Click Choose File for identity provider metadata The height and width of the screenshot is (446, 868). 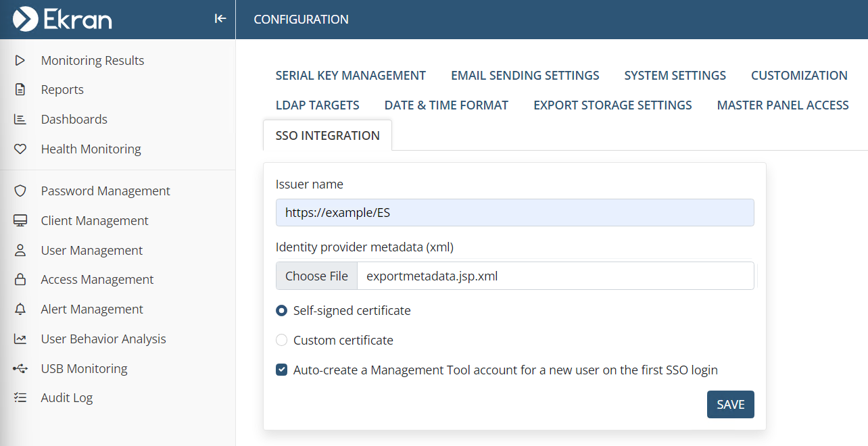(316, 276)
